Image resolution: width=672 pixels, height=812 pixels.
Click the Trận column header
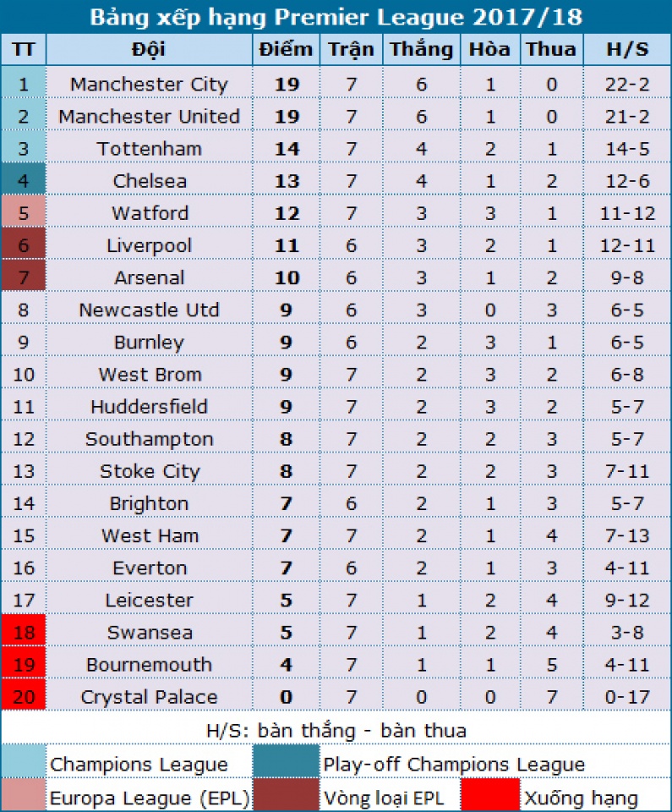click(x=351, y=50)
